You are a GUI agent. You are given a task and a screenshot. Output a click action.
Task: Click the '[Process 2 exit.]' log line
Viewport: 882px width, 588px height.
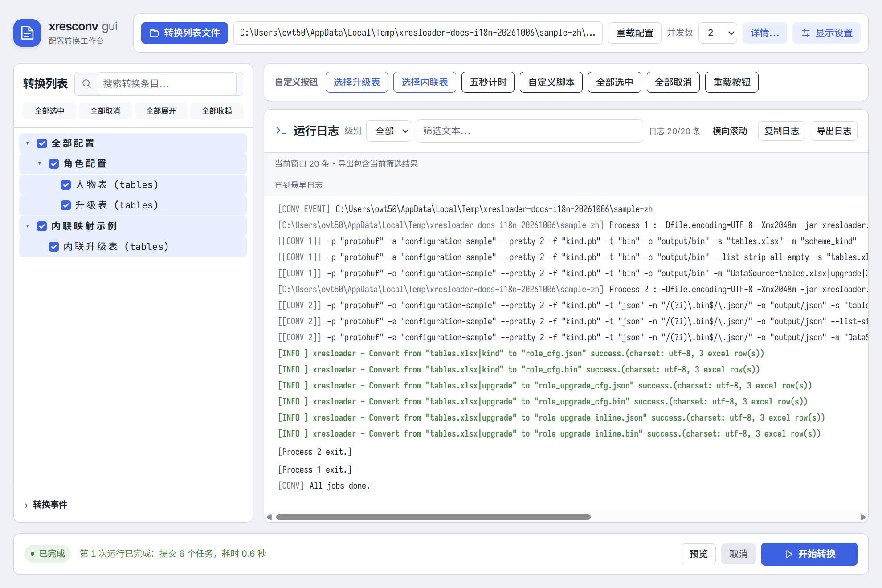pos(314,452)
